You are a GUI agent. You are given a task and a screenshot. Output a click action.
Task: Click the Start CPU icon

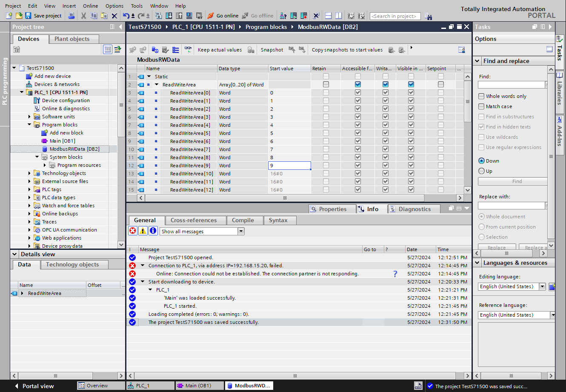[x=293, y=16]
